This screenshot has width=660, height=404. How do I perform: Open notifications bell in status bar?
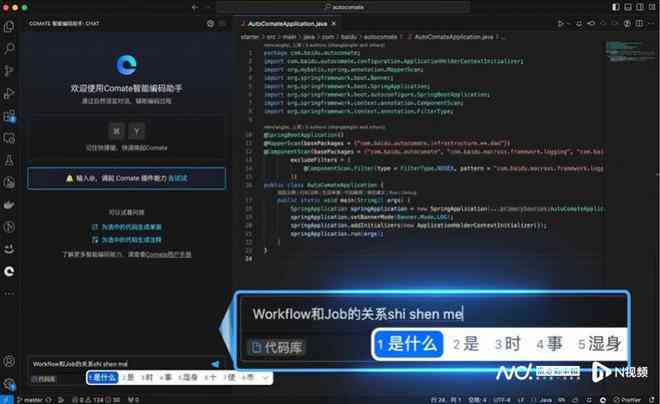652,400
